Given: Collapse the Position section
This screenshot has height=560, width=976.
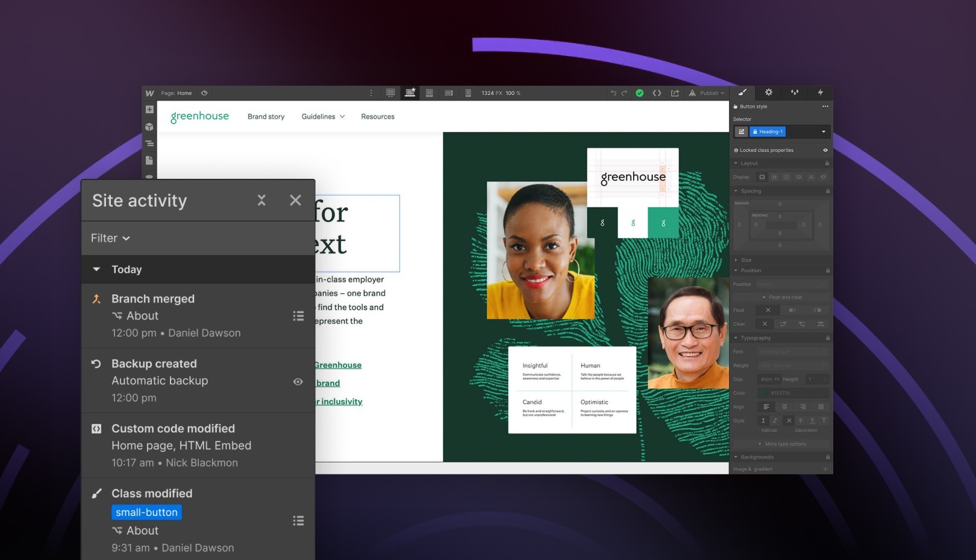Looking at the screenshot, I should pyautogui.click(x=781, y=270).
